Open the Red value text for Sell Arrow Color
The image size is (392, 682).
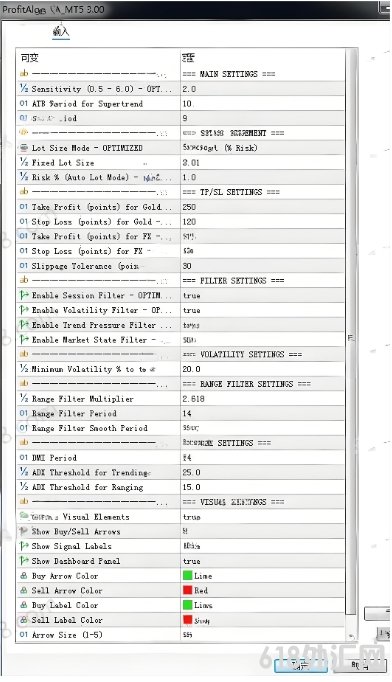click(201, 591)
